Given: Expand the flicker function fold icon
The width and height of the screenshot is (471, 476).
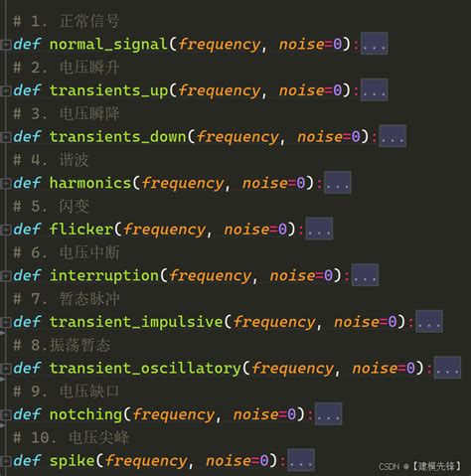Looking at the screenshot, I should click(x=6, y=230).
